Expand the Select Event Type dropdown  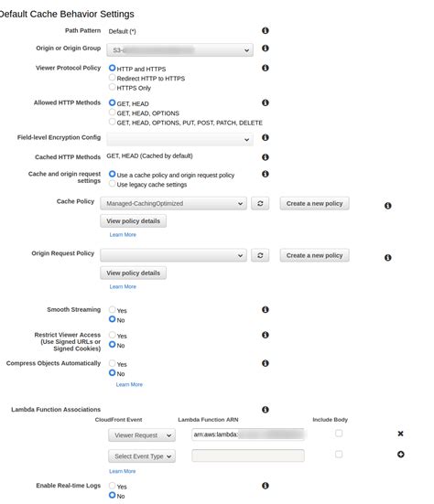coord(142,456)
